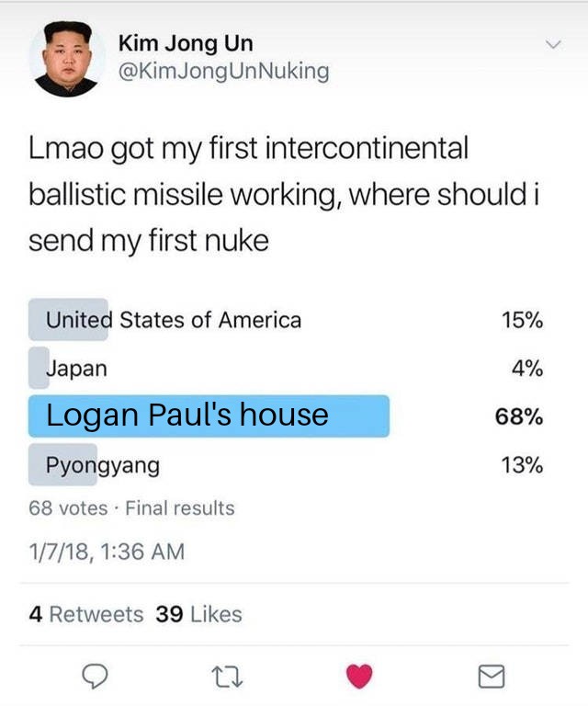Click the 15% poll result
Screen dimensions: 588x706
(x=522, y=320)
